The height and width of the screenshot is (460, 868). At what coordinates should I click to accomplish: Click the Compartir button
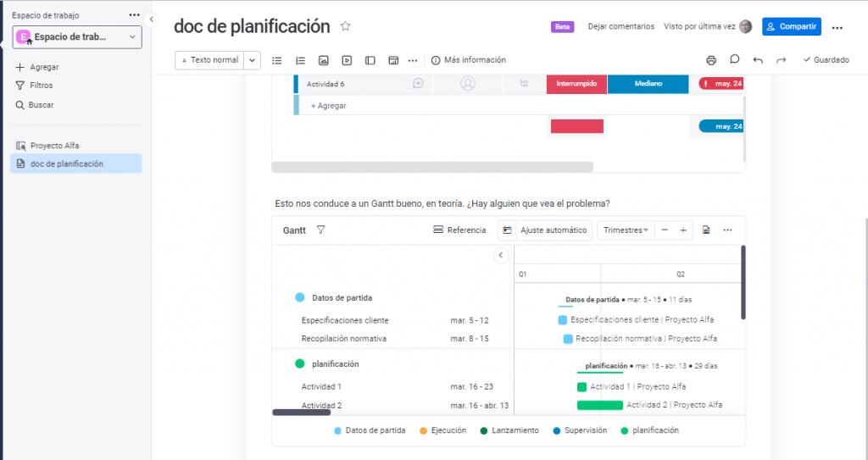(791, 26)
